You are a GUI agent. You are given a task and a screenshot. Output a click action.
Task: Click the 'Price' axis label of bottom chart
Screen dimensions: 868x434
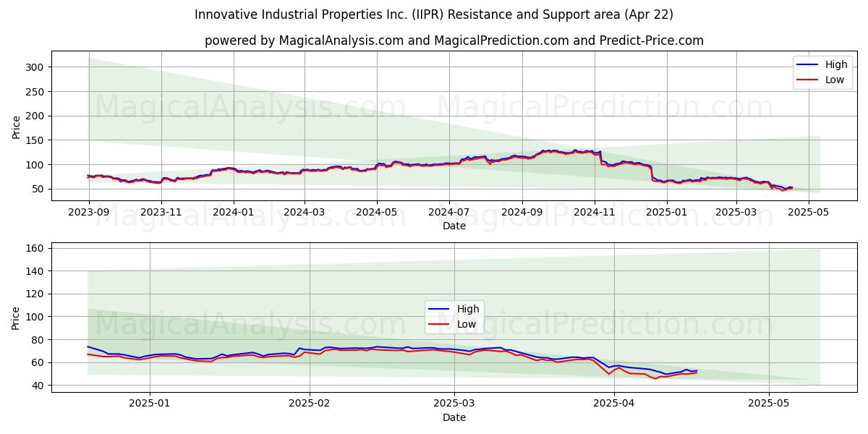tap(17, 317)
